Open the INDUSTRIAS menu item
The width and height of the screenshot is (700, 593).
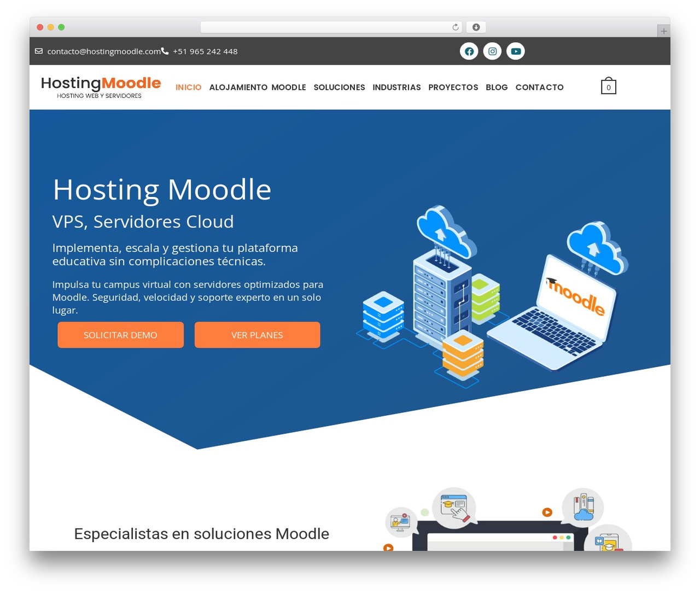click(396, 88)
